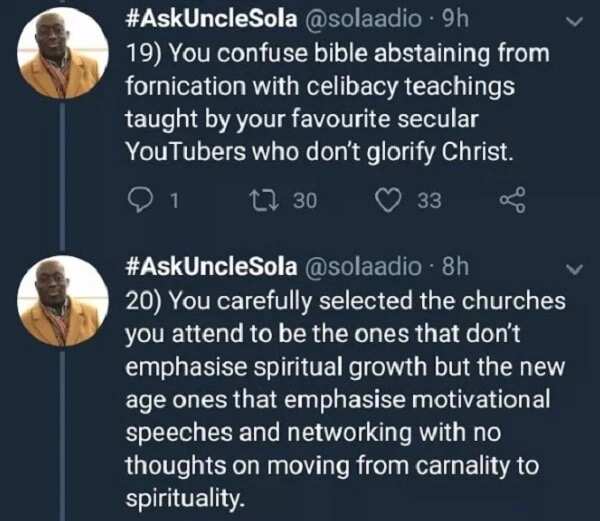Open the profile picture on the 9h tweet

coord(63,53)
